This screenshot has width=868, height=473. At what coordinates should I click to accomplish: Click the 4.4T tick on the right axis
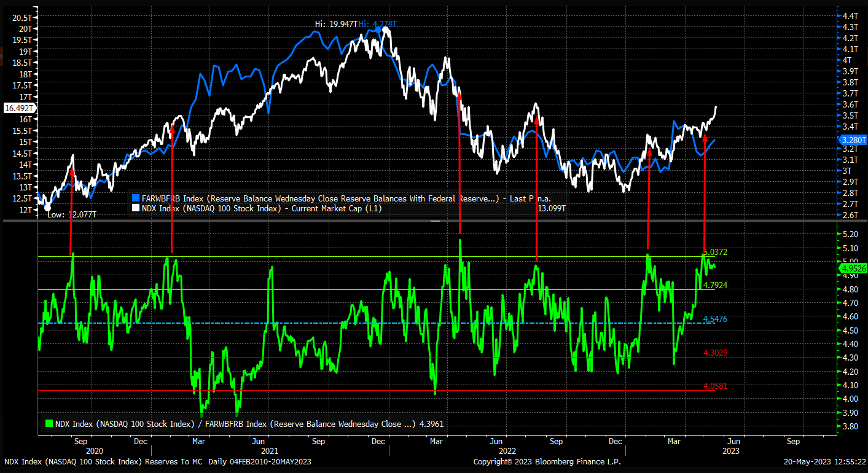(x=850, y=16)
